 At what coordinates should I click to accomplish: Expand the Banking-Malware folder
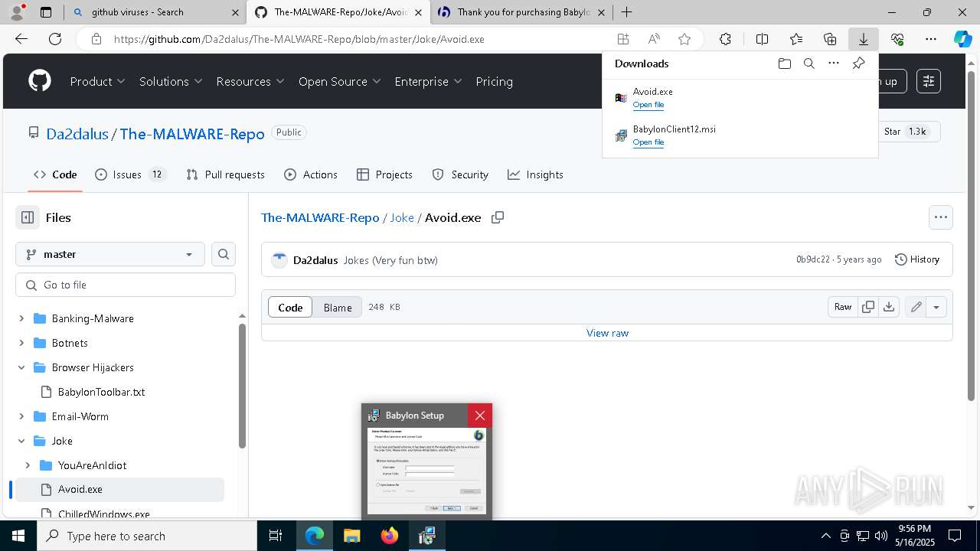point(21,318)
